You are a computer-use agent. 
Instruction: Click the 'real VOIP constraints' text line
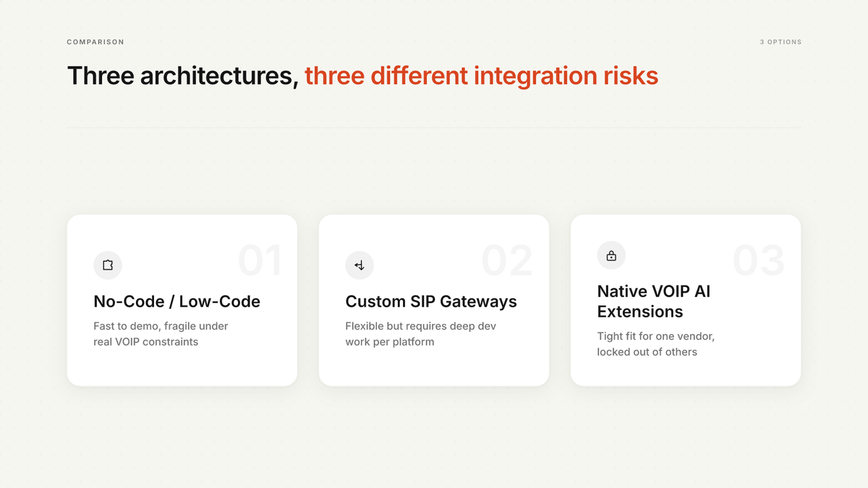pyautogui.click(x=145, y=341)
